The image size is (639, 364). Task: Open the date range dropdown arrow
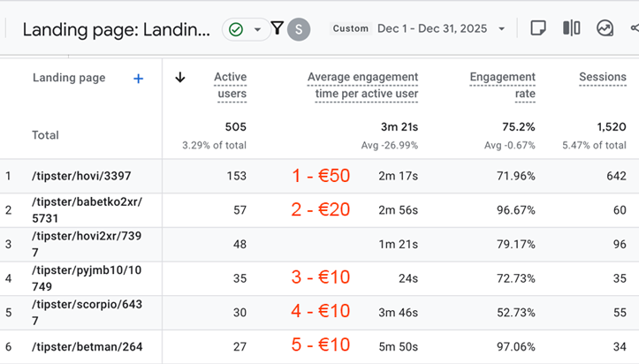[x=502, y=28]
